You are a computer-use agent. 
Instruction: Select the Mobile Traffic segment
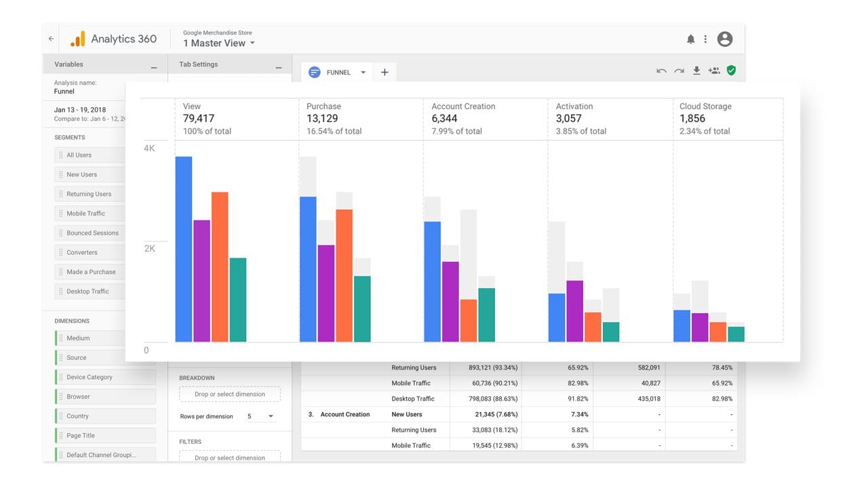tap(91, 213)
